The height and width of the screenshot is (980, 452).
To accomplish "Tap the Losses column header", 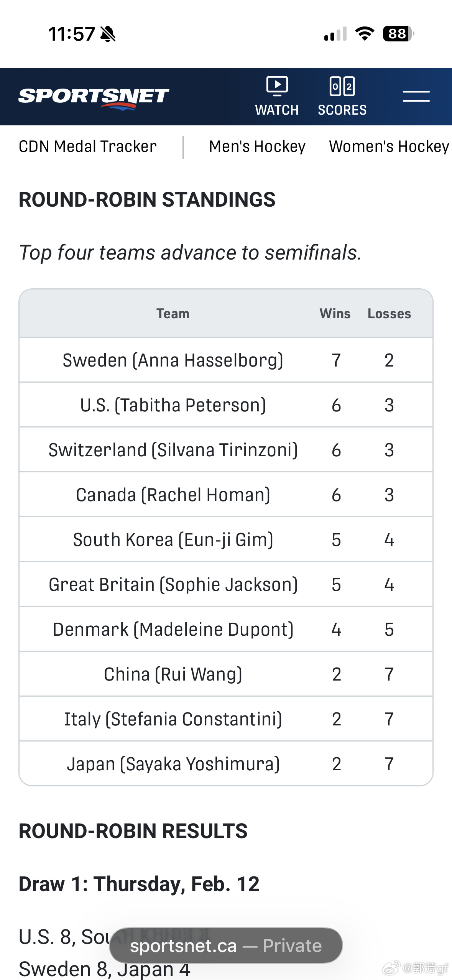I will click(x=389, y=314).
